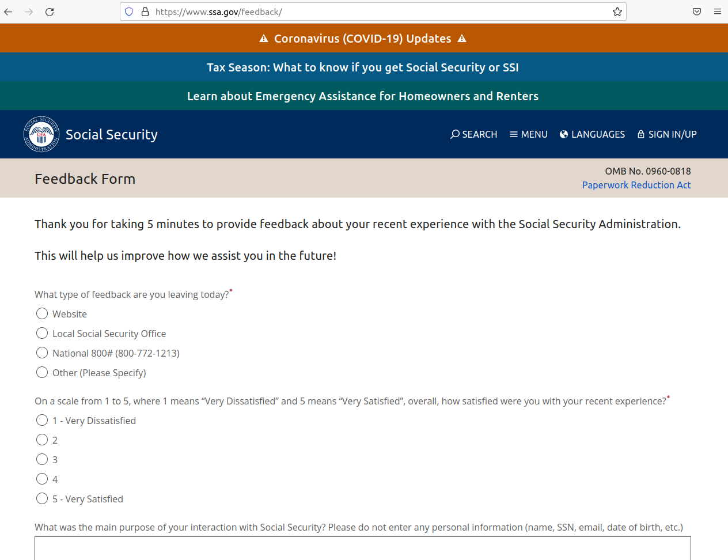
Task: Open the Firefox application menu
Action: coord(718,12)
